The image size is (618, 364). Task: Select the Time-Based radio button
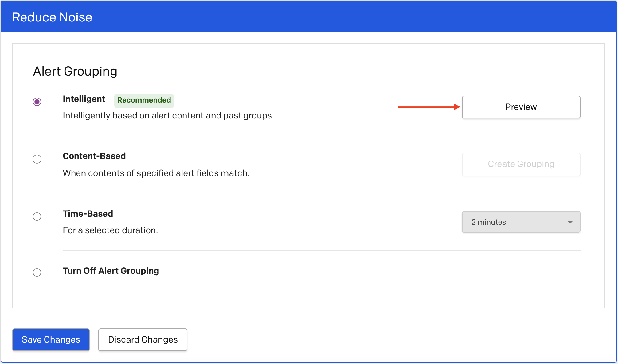[x=37, y=216]
